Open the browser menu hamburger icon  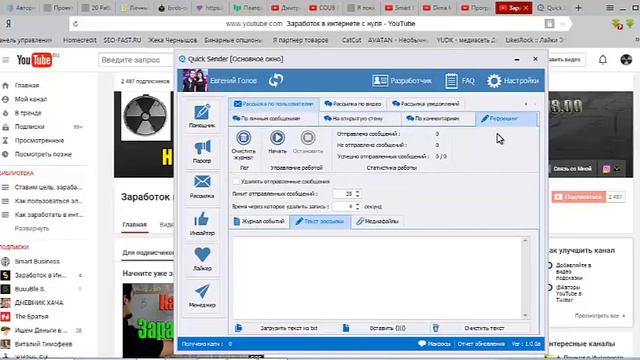pos(609,8)
